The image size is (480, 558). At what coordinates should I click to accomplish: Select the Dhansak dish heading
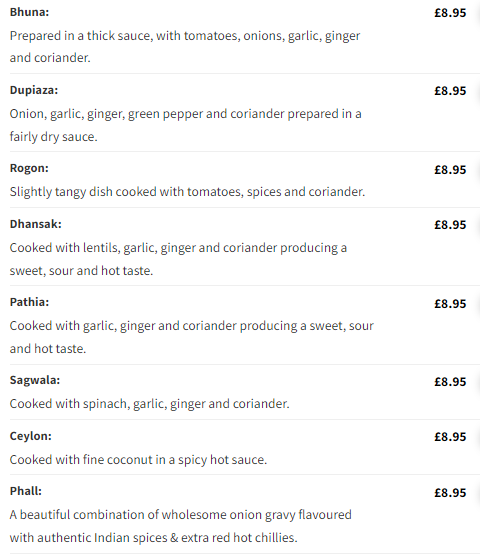pos(35,224)
